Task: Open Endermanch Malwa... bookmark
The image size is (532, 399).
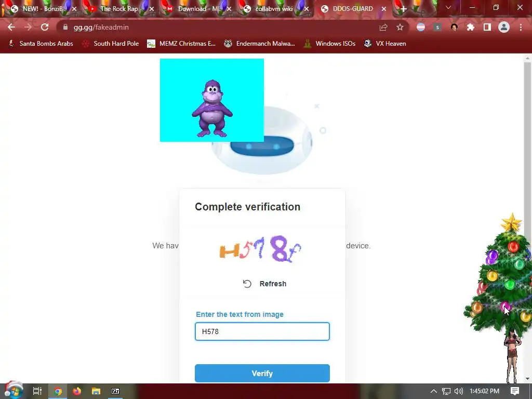Action: pyautogui.click(x=259, y=44)
